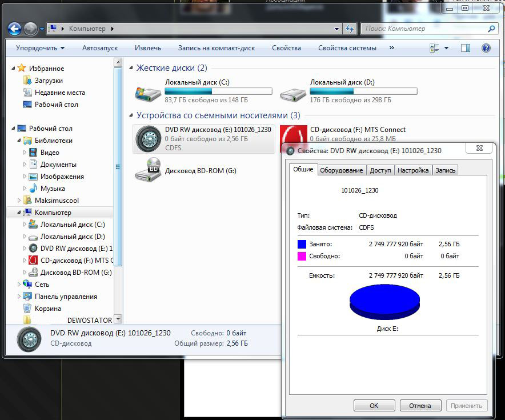Open the view options dropdown arrow
The width and height of the screenshot is (505, 420).
point(446,48)
